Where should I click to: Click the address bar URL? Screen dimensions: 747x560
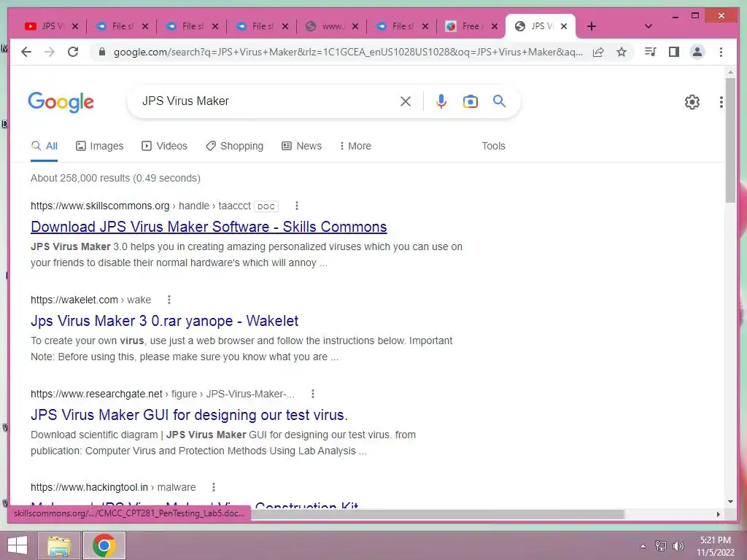point(348,52)
